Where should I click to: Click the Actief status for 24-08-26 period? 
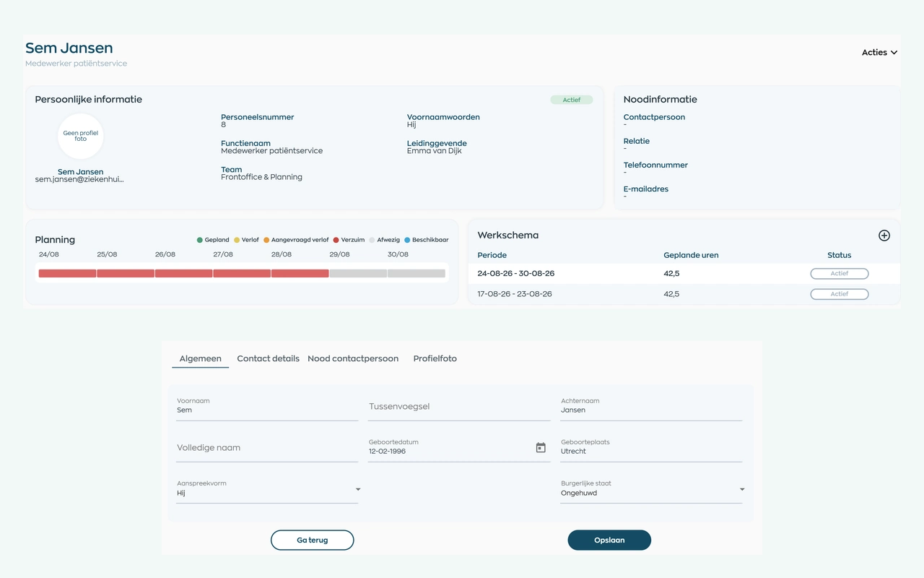[840, 274]
